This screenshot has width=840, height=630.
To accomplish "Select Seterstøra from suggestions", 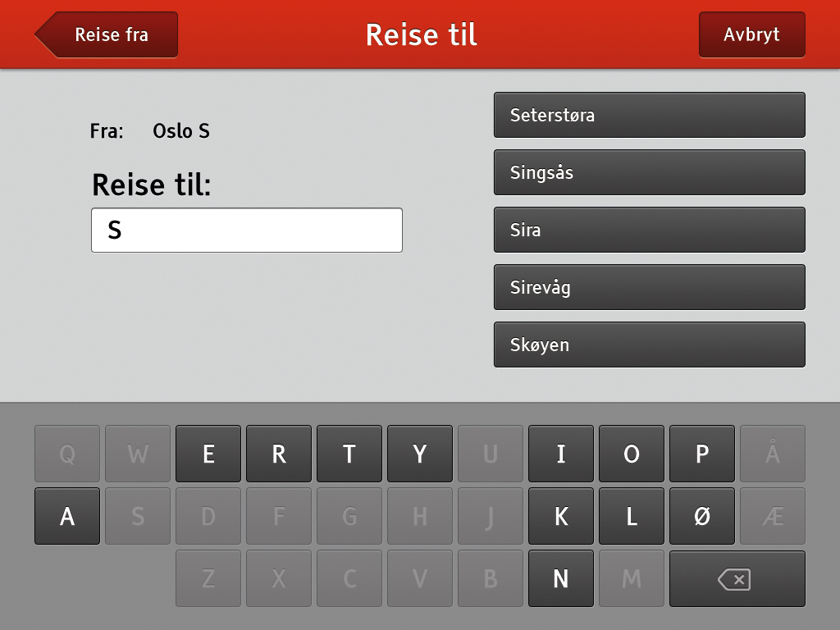I will [649, 115].
